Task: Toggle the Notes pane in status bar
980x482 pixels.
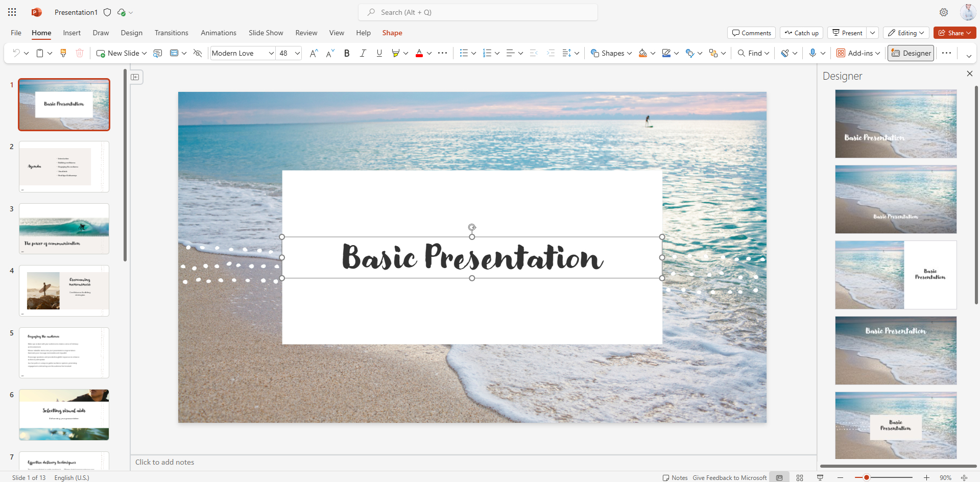Action: (675, 477)
